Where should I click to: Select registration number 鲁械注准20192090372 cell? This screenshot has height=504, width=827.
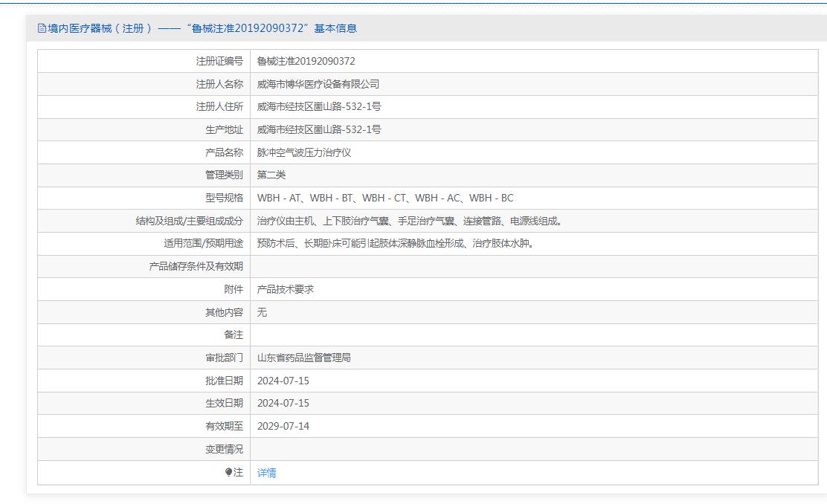pyautogui.click(x=306, y=61)
